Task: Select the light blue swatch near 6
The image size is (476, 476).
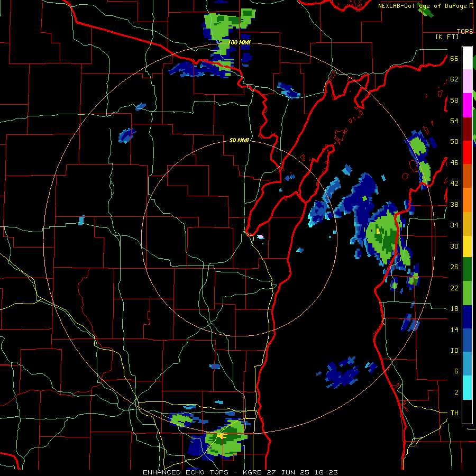Action: (x=467, y=364)
